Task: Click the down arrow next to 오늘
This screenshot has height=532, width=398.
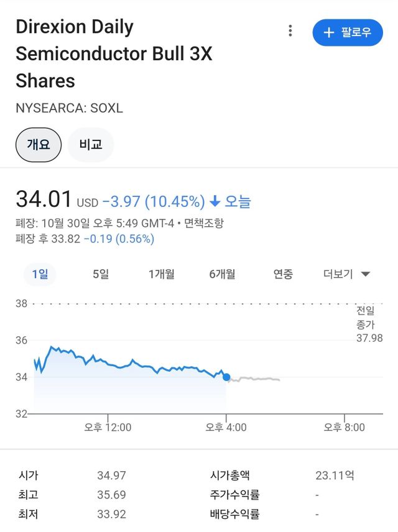Action: (215, 201)
